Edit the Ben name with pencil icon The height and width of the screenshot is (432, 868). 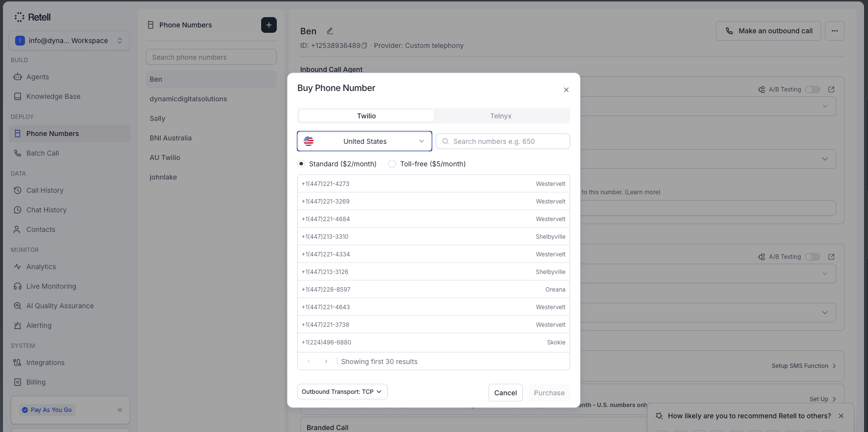tap(330, 31)
